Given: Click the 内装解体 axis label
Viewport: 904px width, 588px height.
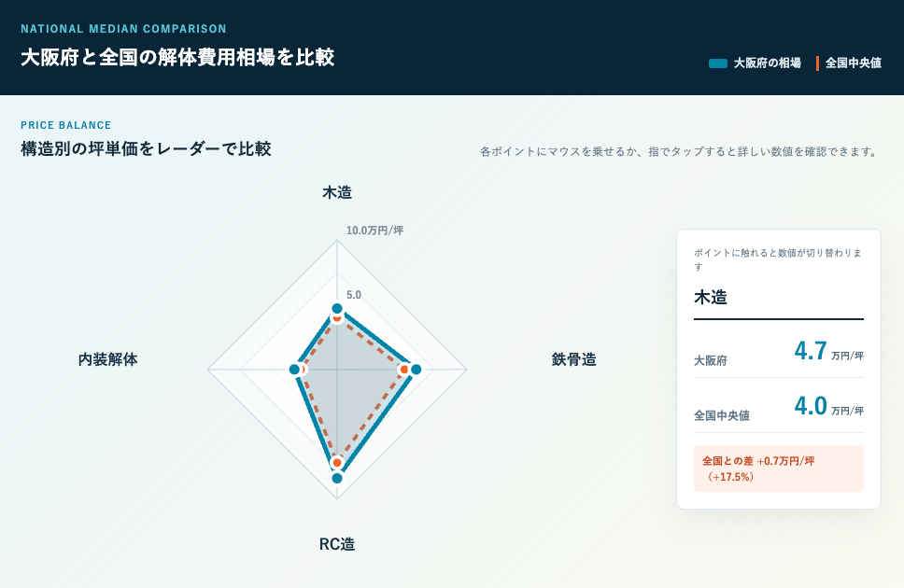Looking at the screenshot, I should pyautogui.click(x=107, y=359).
